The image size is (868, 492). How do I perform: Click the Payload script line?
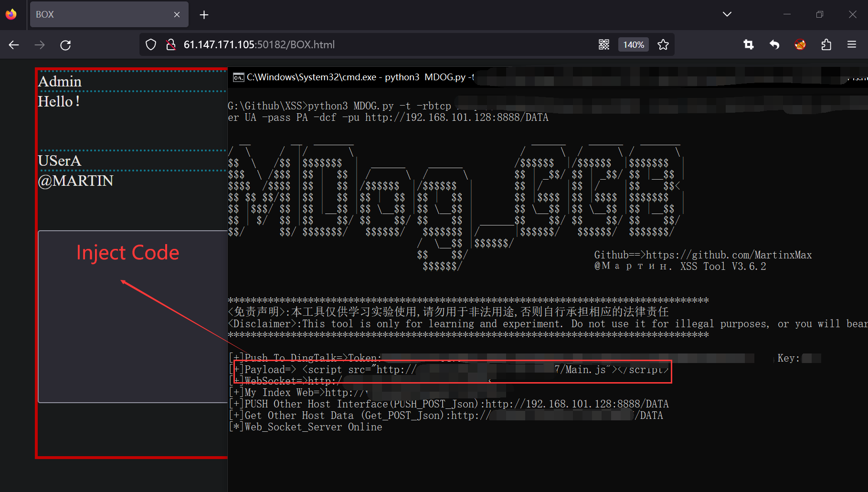point(450,370)
